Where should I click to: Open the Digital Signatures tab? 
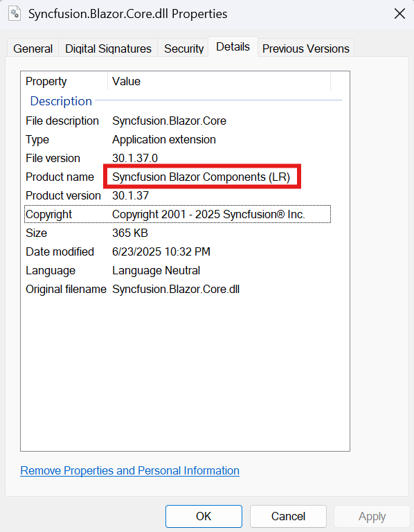(x=108, y=48)
